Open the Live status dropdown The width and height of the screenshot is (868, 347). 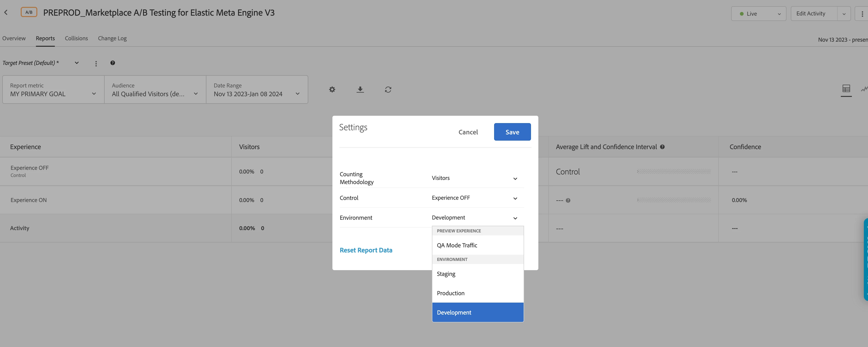[758, 14]
